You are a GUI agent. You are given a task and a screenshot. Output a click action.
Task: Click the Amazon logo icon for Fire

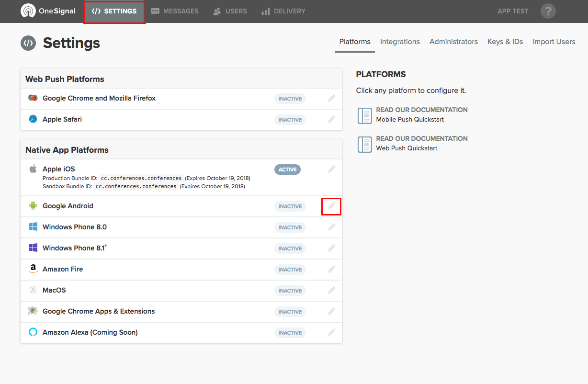tap(33, 269)
